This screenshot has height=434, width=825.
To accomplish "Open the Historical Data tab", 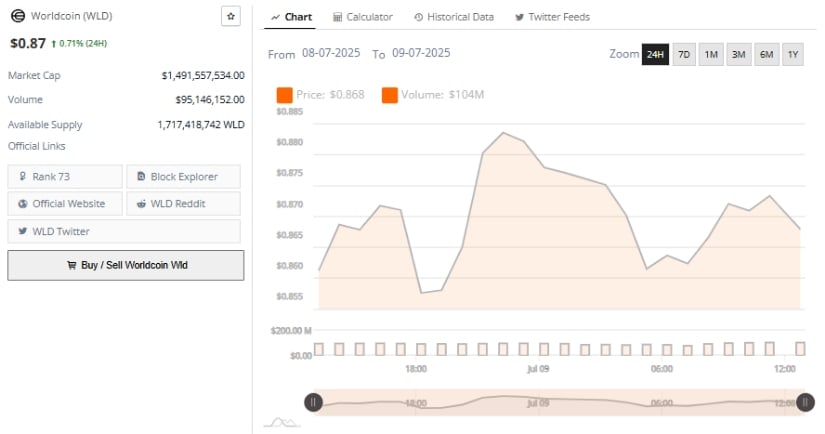I will (x=454, y=17).
